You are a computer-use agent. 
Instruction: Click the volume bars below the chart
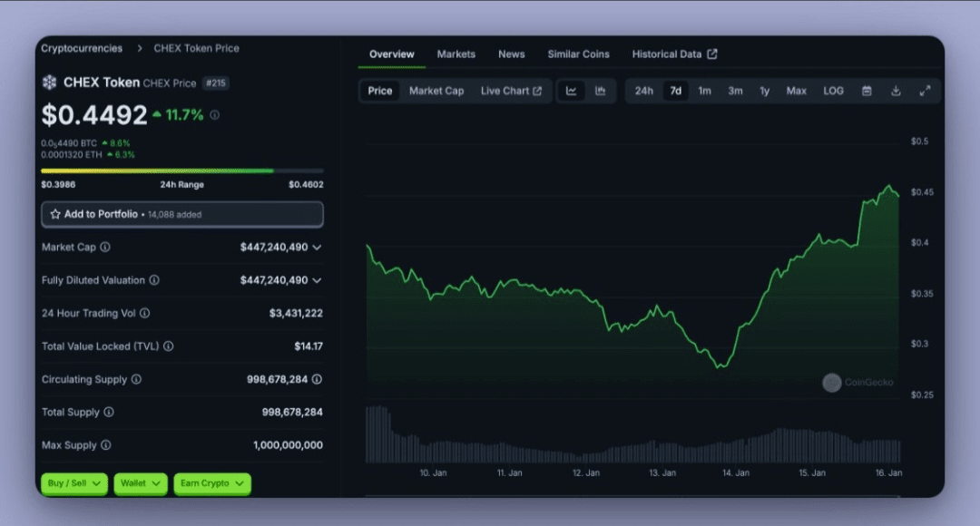(632, 434)
